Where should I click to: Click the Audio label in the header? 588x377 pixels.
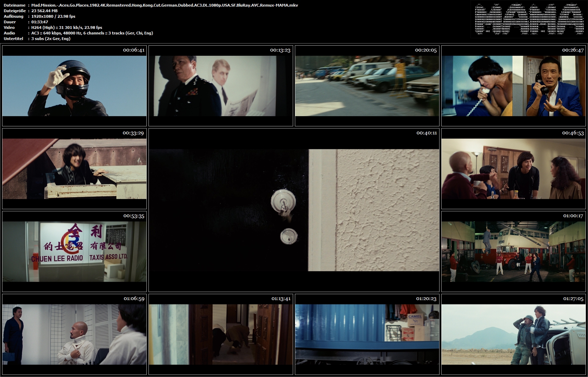[9, 33]
